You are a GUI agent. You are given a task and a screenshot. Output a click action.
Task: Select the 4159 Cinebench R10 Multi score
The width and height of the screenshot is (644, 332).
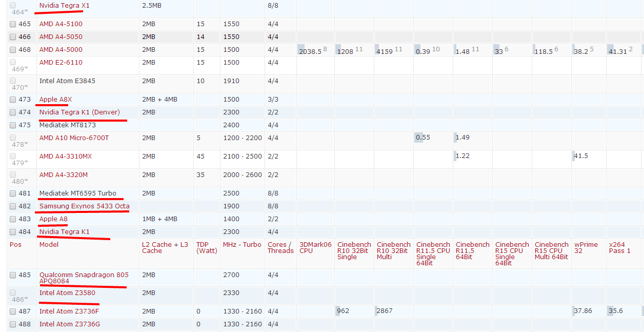pyautogui.click(x=385, y=51)
